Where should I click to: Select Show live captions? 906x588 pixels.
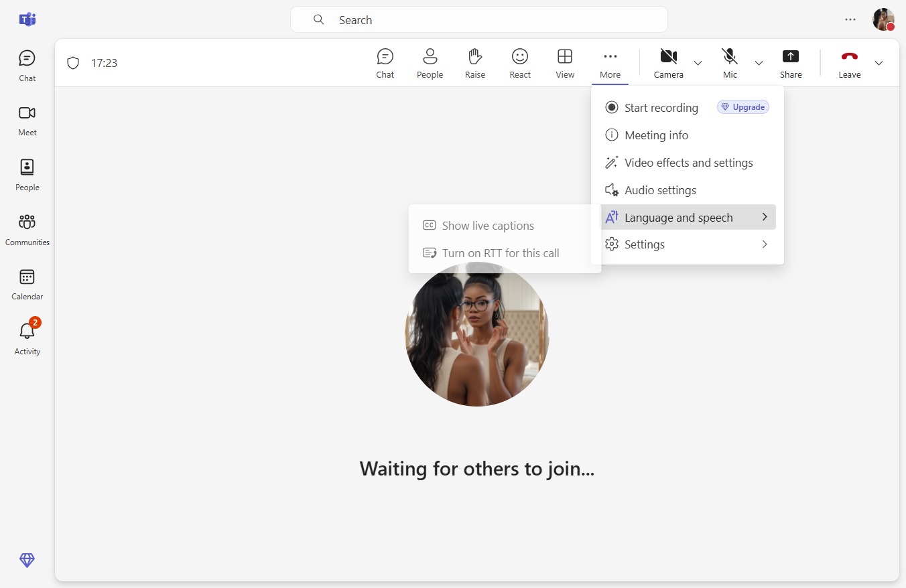point(505,226)
